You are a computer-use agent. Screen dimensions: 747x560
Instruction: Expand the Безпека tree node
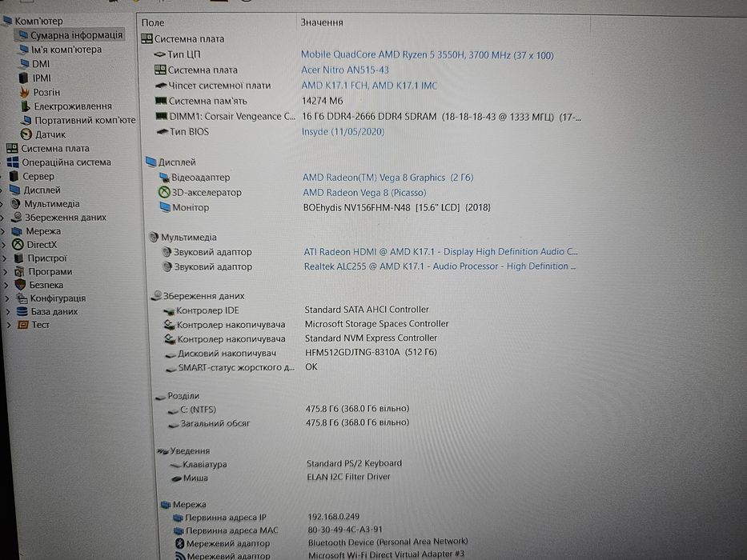(7, 286)
